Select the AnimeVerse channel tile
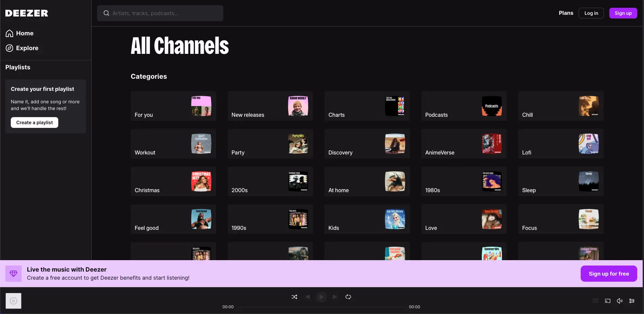The image size is (644, 314). point(464,144)
